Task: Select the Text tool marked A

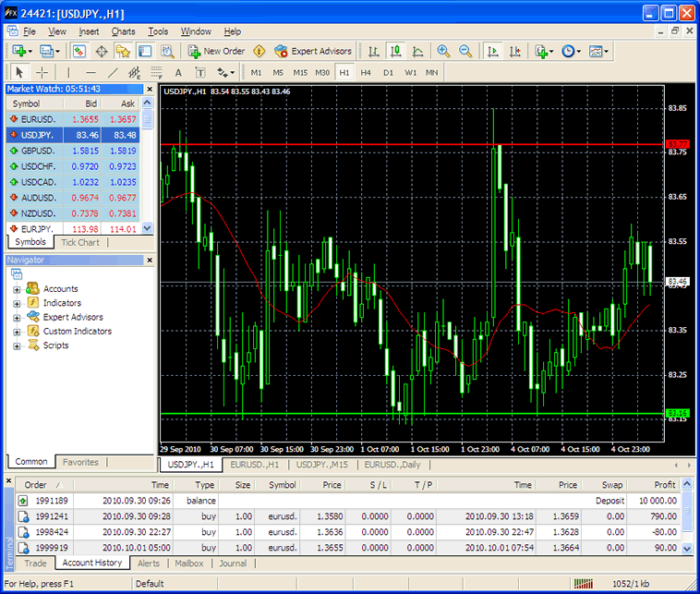Action: tap(178, 72)
